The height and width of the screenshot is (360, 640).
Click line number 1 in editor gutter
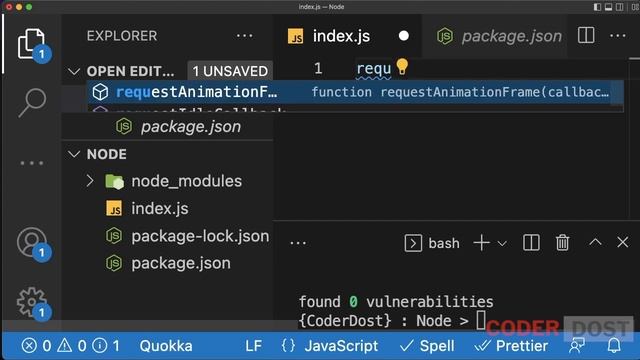[x=318, y=68]
